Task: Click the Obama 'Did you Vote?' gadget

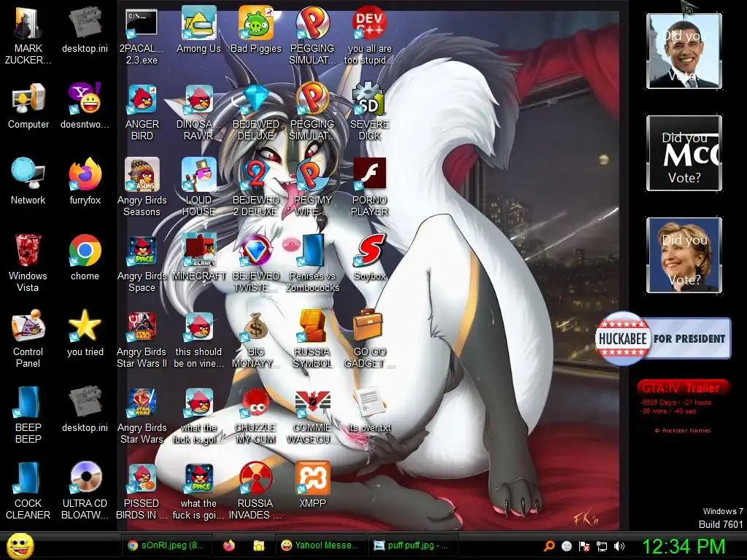Action: click(x=684, y=51)
